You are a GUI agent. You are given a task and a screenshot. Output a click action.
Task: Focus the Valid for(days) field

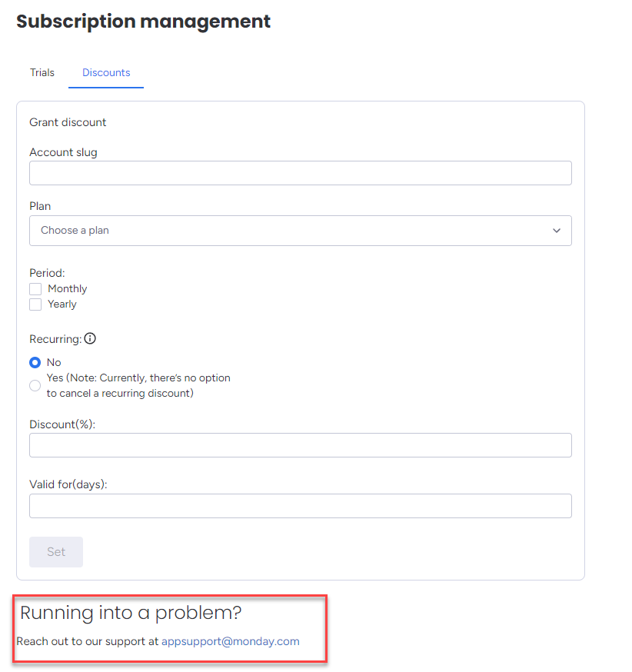tap(301, 506)
